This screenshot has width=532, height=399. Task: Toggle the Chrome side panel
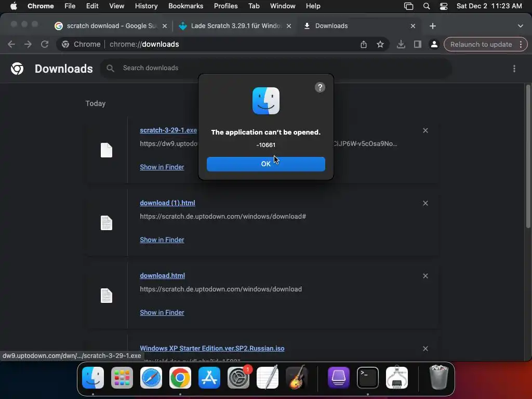(417, 45)
